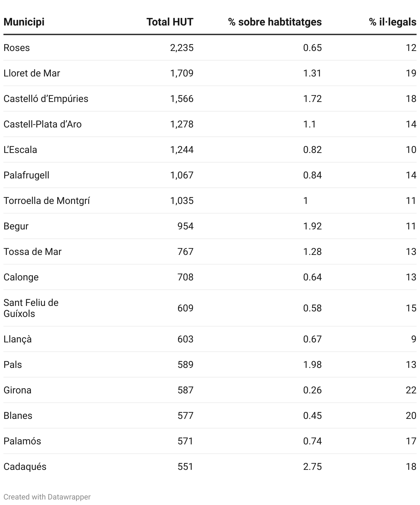Click the Castell-Plata d'Aro name cell
Image resolution: width=420 pixels, height=505 pixels.
[42, 124]
